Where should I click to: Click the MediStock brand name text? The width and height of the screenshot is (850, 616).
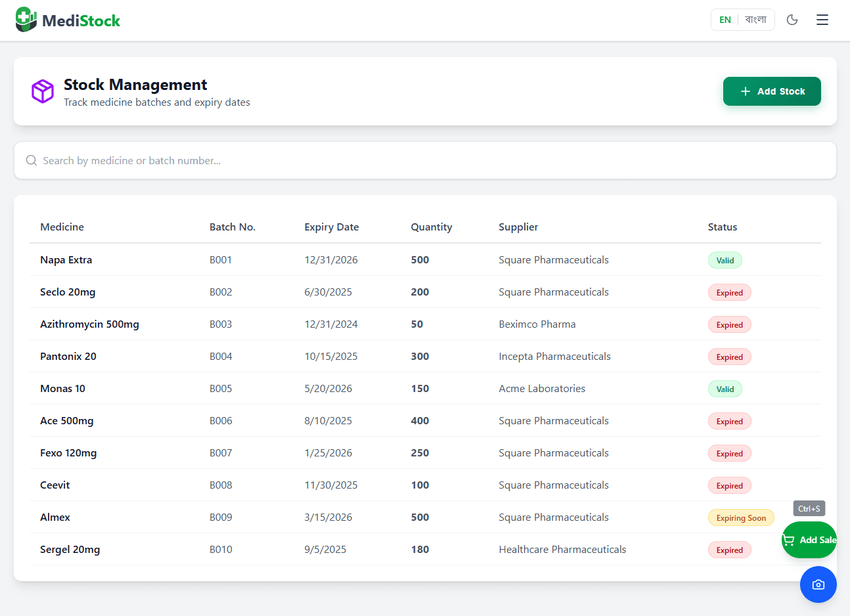(81, 21)
